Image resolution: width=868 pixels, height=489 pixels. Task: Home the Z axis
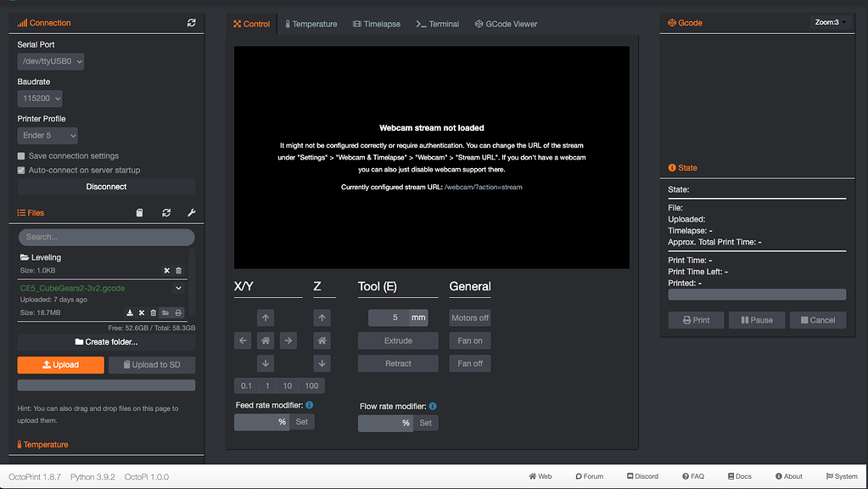(x=322, y=340)
